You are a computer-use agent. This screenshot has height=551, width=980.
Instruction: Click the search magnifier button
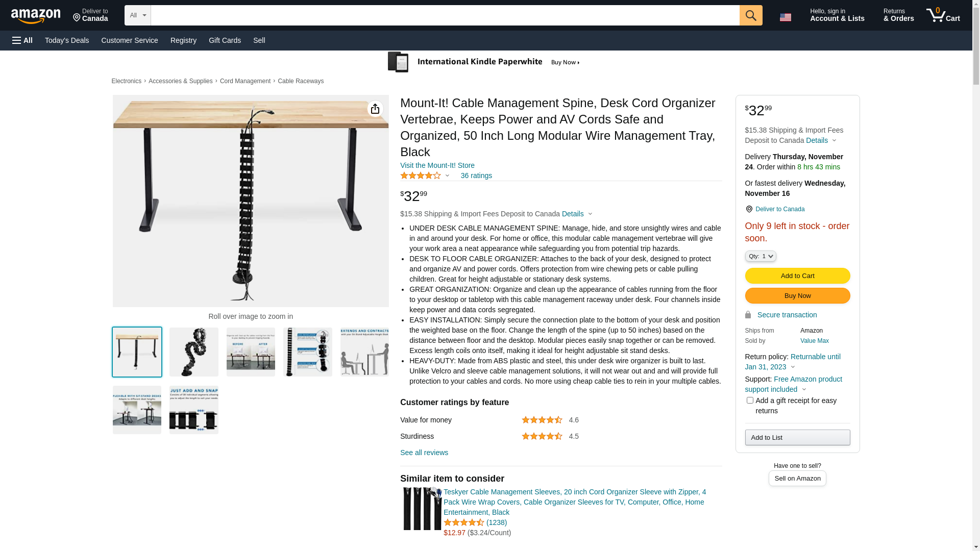[x=751, y=15]
